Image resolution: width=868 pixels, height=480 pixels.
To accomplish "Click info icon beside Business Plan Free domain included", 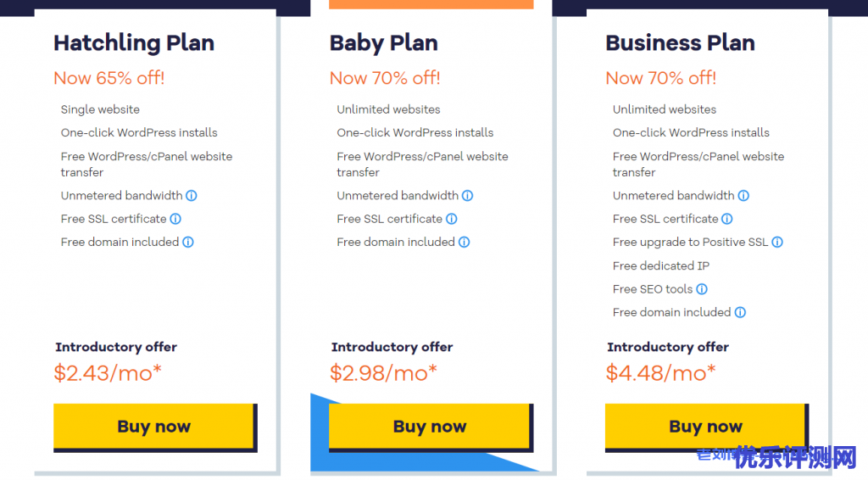I will [x=740, y=313].
